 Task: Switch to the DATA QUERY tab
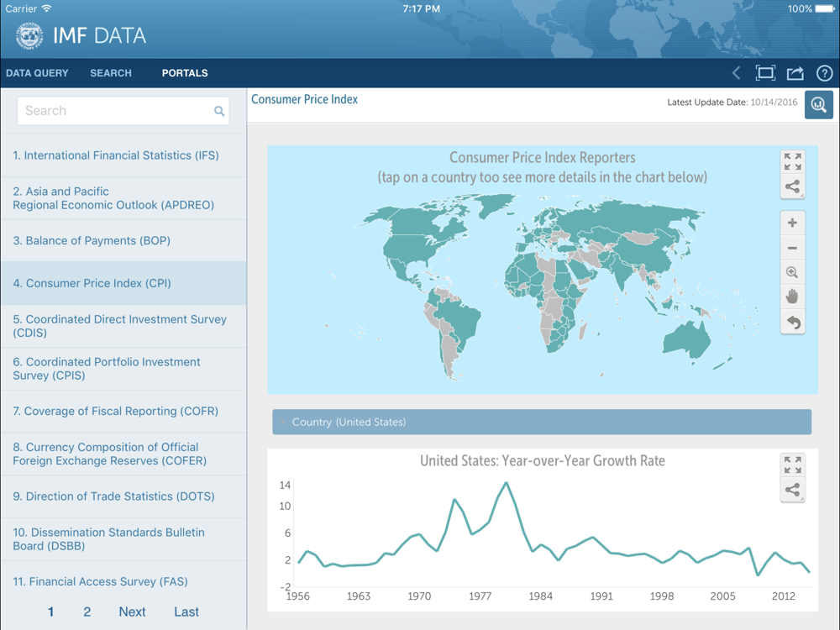pos(37,73)
